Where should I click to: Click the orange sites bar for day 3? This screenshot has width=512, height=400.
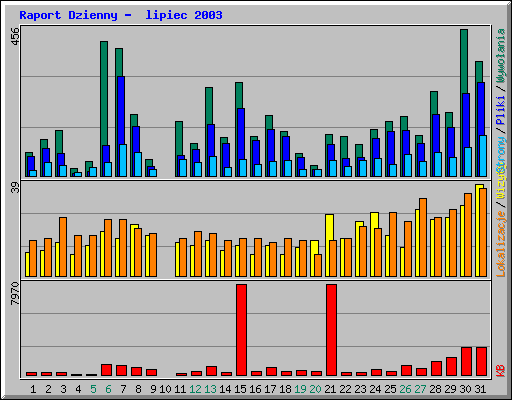pyautogui.click(x=63, y=247)
